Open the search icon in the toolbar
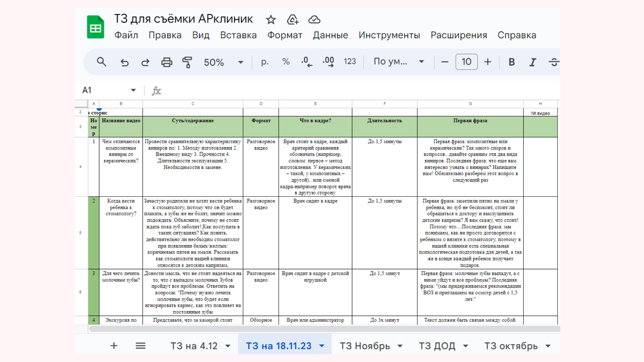 (x=101, y=61)
